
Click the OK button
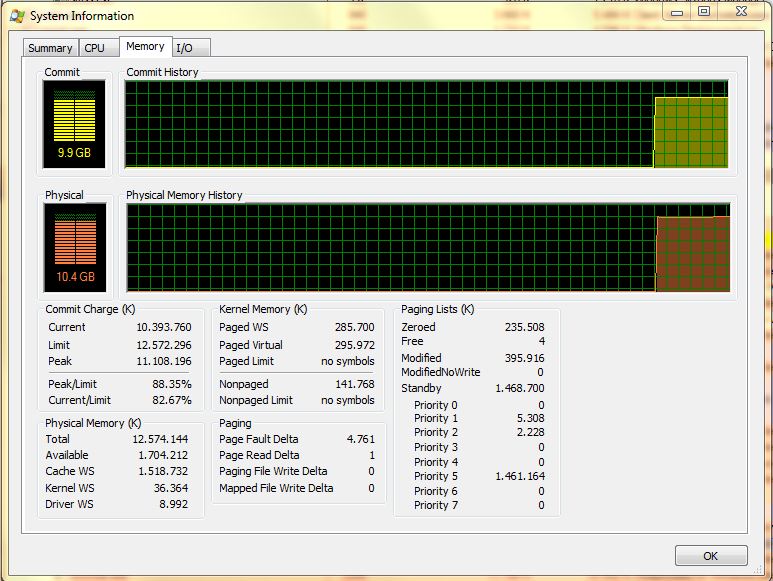711,556
